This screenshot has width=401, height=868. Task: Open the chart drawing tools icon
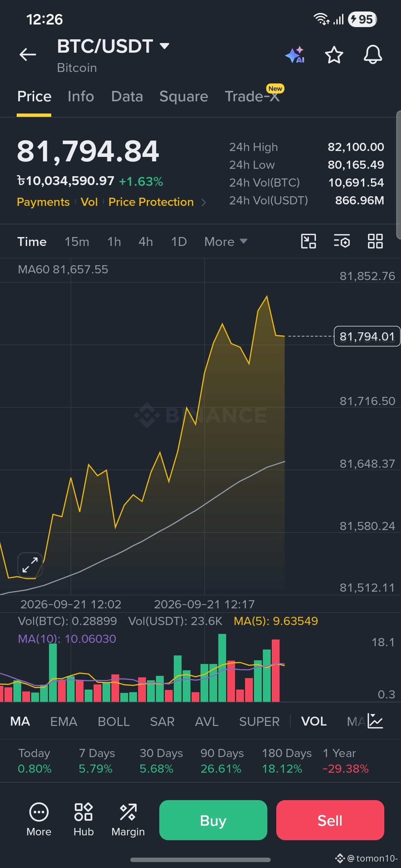pos(308,241)
